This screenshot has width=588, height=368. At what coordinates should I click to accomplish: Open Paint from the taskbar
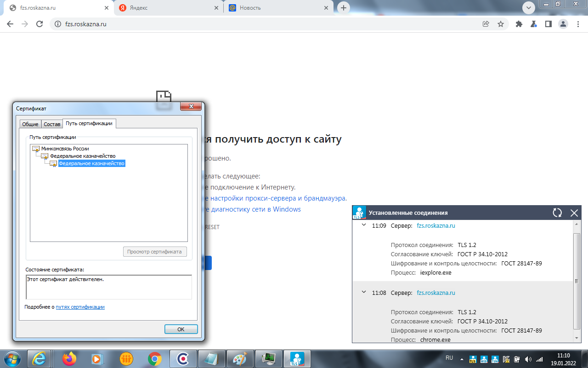(240, 359)
